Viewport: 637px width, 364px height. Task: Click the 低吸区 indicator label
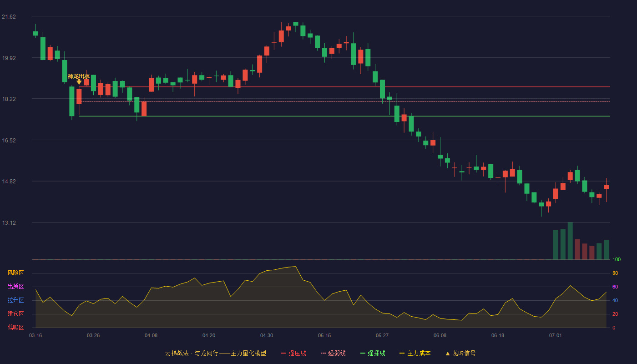(x=15, y=327)
